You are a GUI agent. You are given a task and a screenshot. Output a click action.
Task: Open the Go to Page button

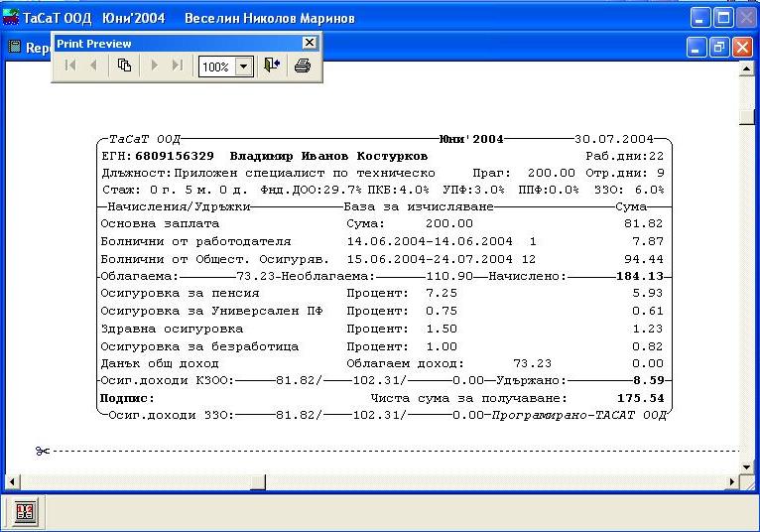coord(125,66)
